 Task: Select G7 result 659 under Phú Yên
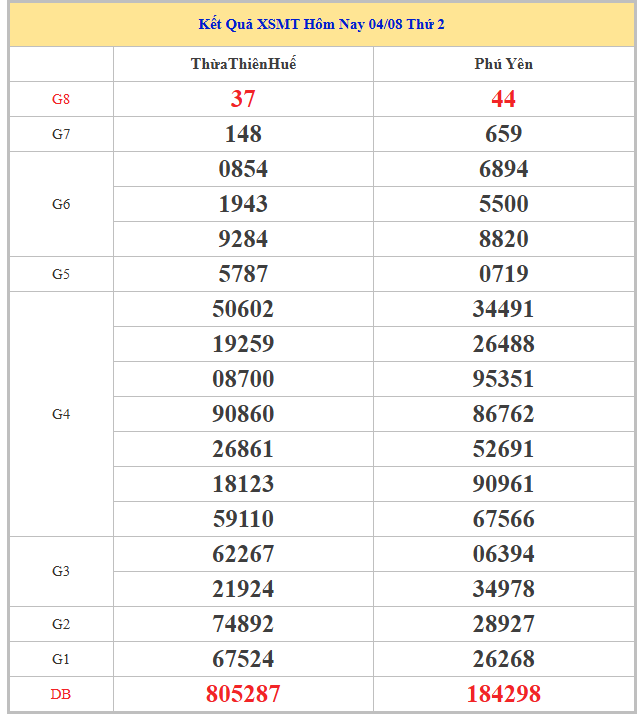pyautogui.click(x=503, y=134)
